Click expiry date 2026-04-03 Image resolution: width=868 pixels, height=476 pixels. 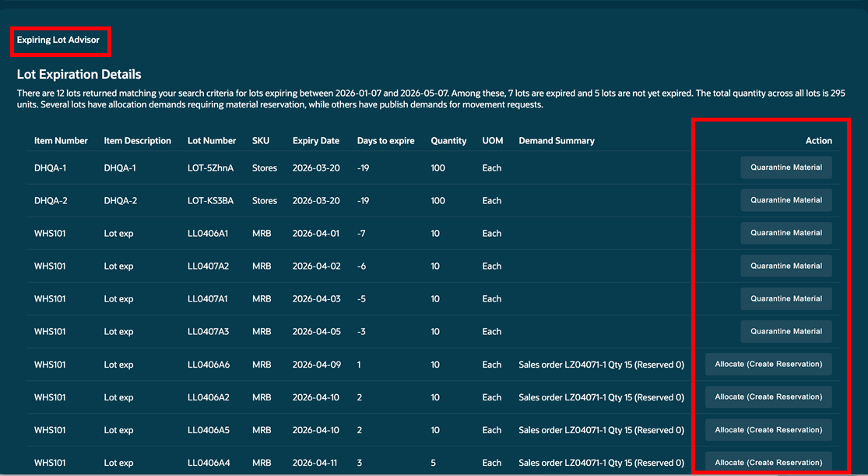pyautogui.click(x=316, y=298)
